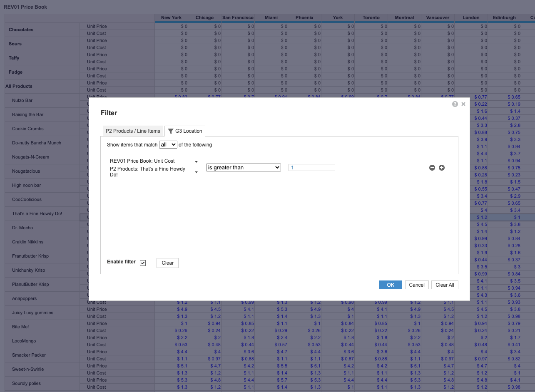Select the High noon bar product row
This screenshot has width=535, height=392.
(x=26, y=185)
